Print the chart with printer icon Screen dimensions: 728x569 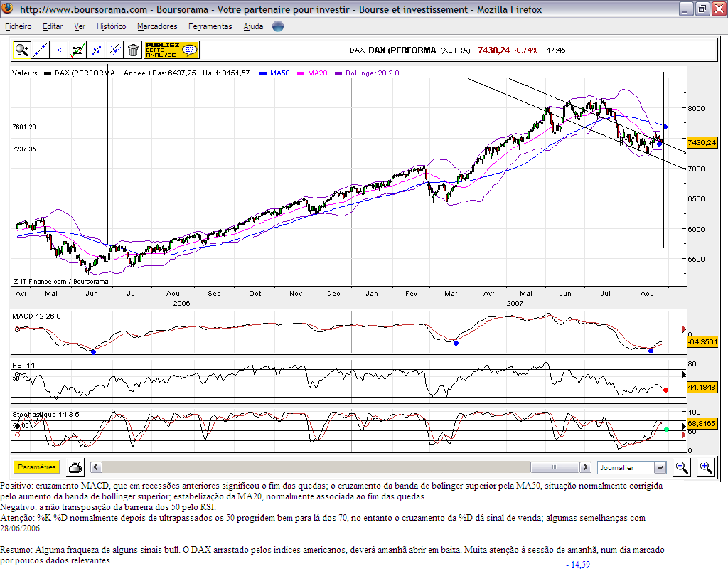click(x=75, y=467)
